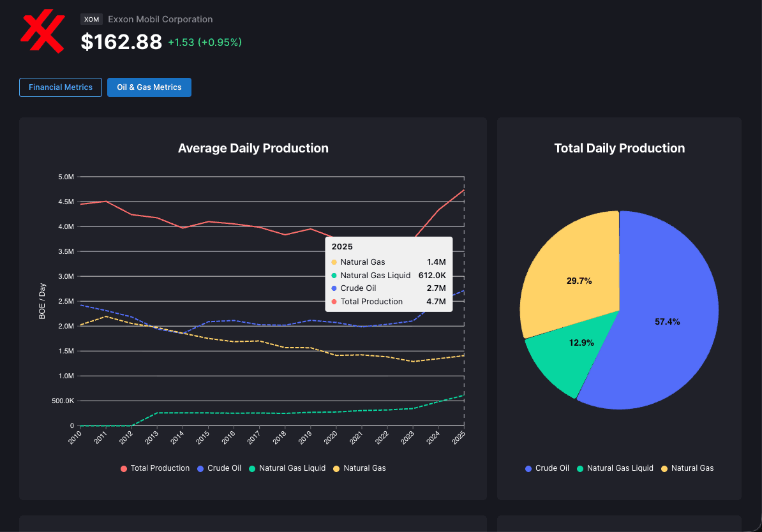Click the 1.0M y-axis label

(x=66, y=376)
